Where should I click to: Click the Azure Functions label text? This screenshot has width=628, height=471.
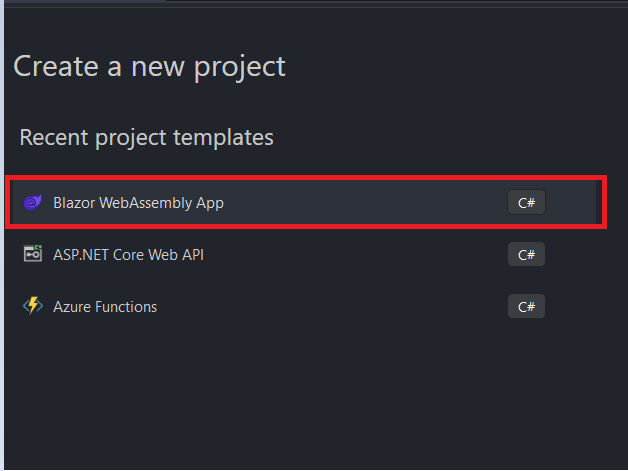105,307
